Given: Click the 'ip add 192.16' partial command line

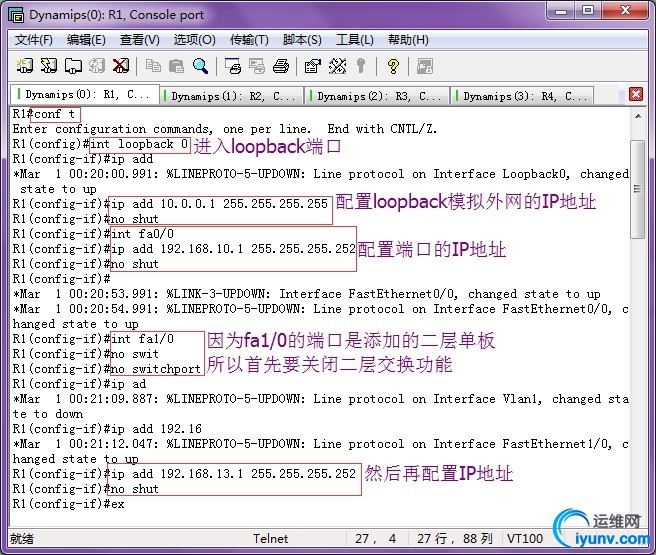Looking at the screenshot, I should click(107, 429).
